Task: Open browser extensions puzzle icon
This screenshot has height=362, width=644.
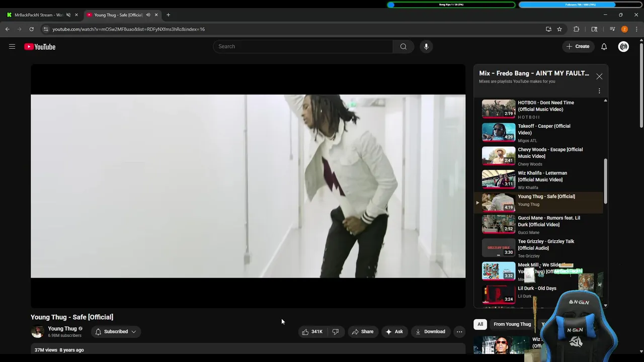Action: click(x=577, y=29)
